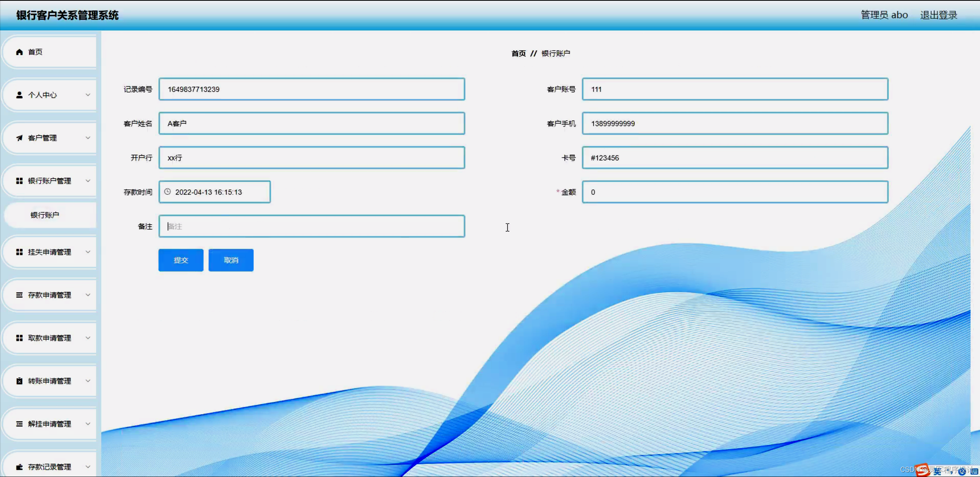Click the home icon beside 首页
The width and height of the screenshot is (980, 477).
click(19, 52)
